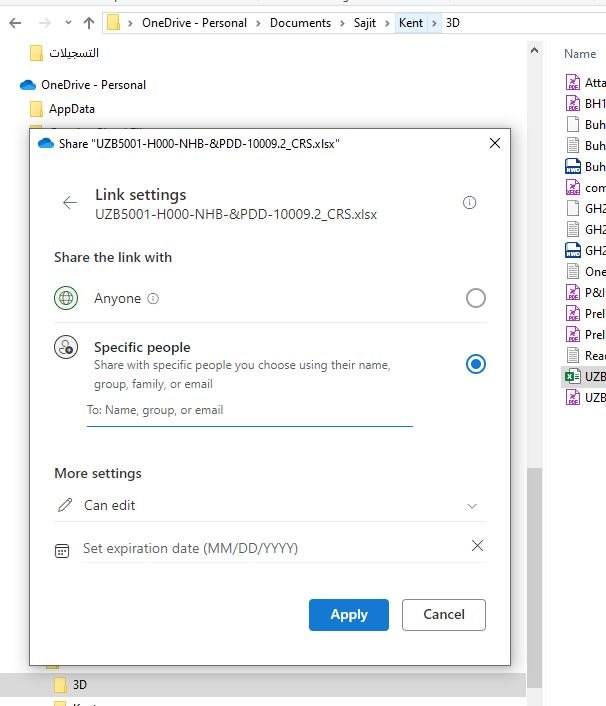606x706 pixels.
Task: Select the Specific people radio button
Action: pos(475,364)
